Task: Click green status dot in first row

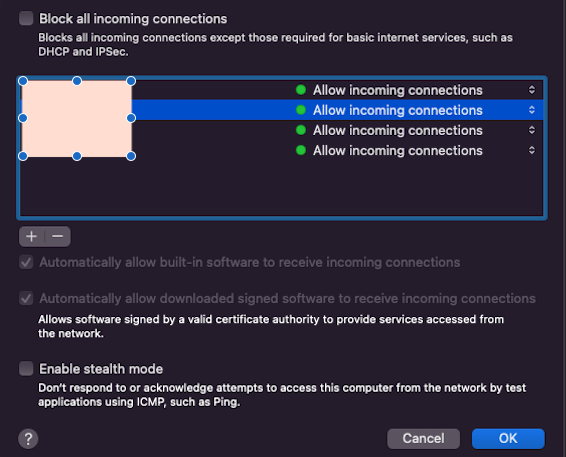Action: point(301,90)
